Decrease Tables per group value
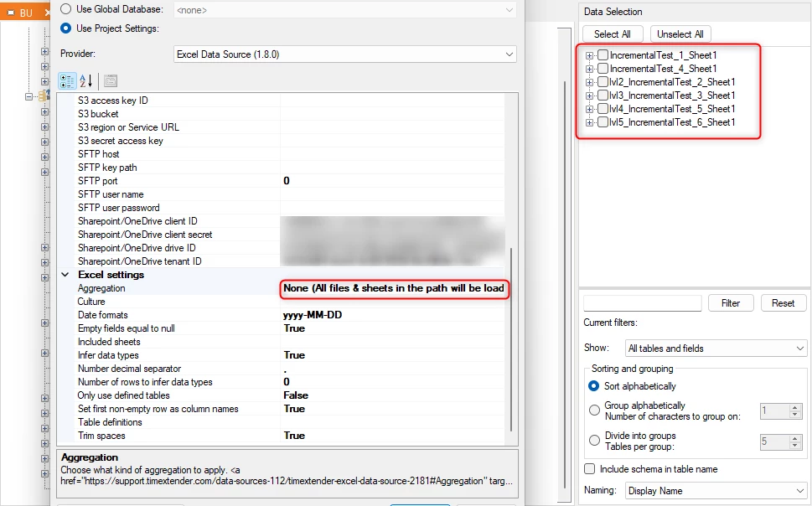 coord(795,445)
